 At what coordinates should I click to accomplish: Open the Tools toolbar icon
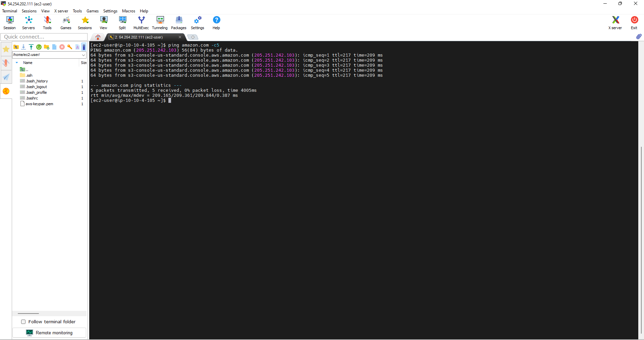(x=47, y=23)
